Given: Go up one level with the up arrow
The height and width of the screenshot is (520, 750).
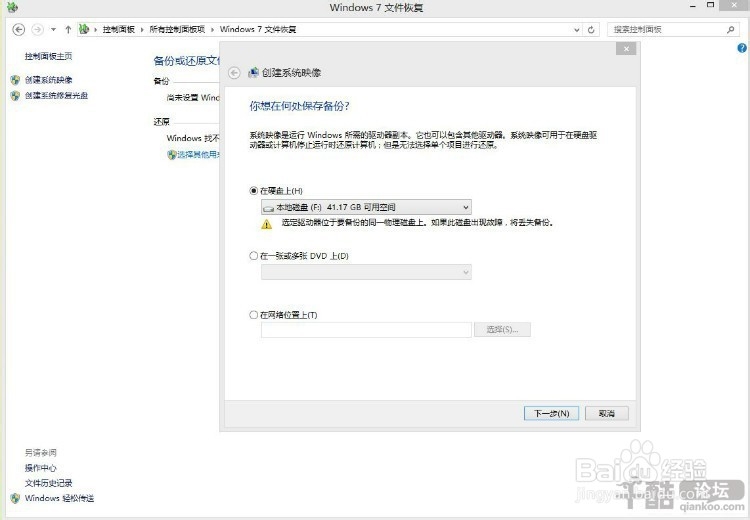Looking at the screenshot, I should click(68, 30).
